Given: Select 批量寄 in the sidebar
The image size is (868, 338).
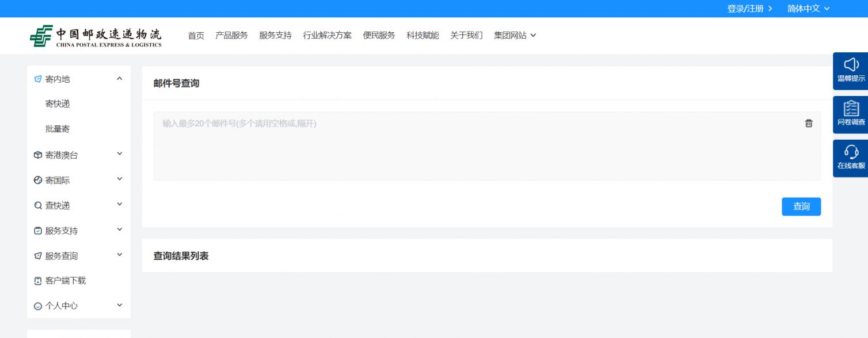Looking at the screenshot, I should (58, 129).
